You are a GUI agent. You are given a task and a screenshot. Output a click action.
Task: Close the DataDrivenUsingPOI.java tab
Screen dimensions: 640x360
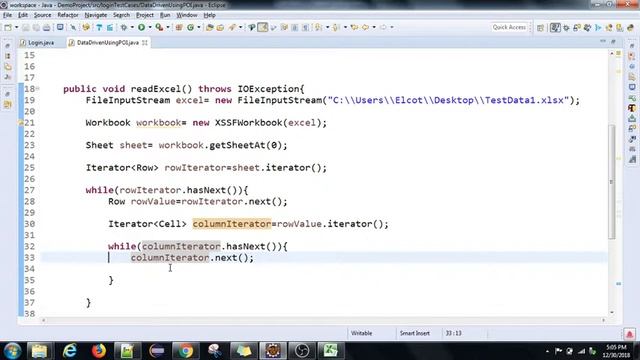145,42
